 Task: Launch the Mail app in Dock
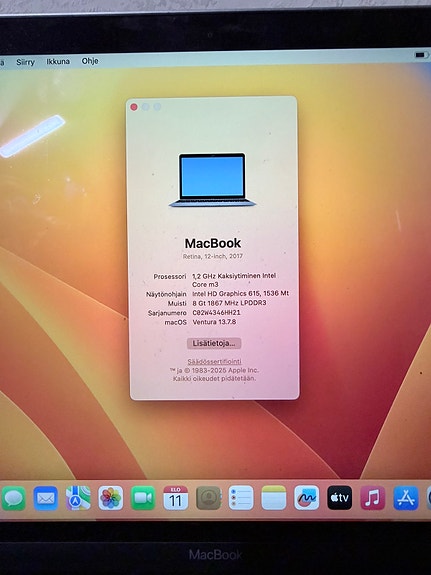[x=45, y=498]
